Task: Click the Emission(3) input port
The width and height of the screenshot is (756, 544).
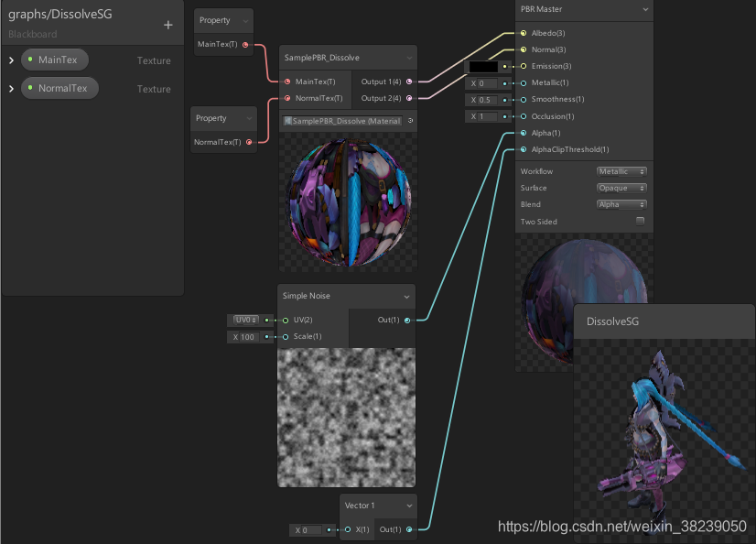Action: coord(524,66)
